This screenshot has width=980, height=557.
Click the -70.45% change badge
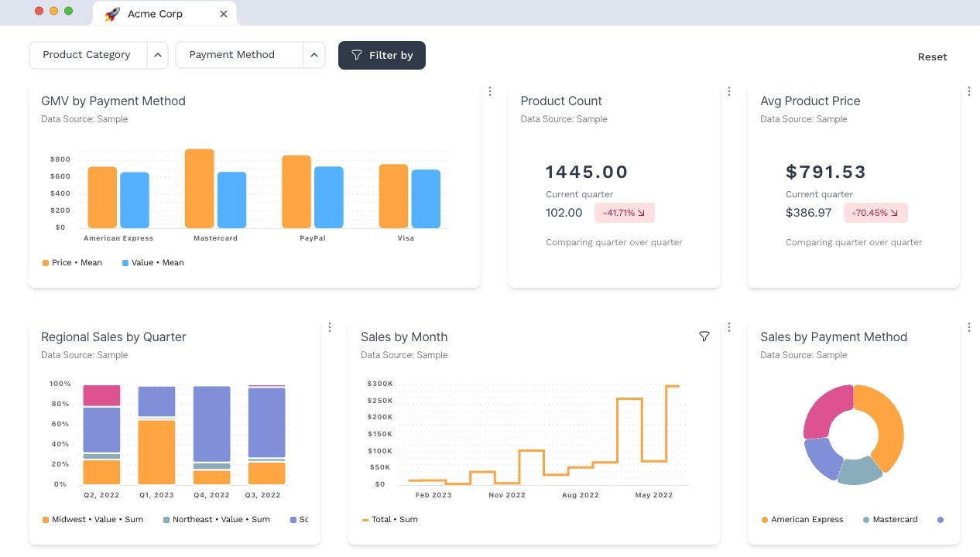(x=875, y=213)
